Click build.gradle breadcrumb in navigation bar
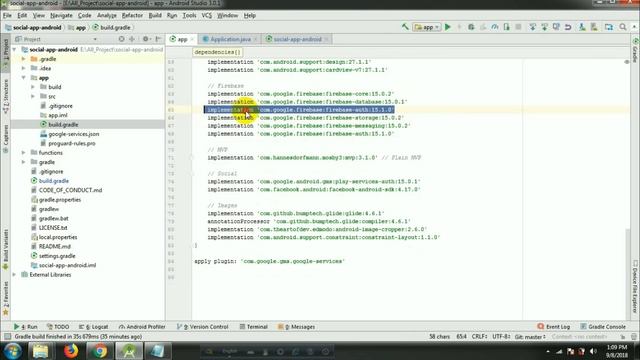 pyautogui.click(x=111, y=27)
